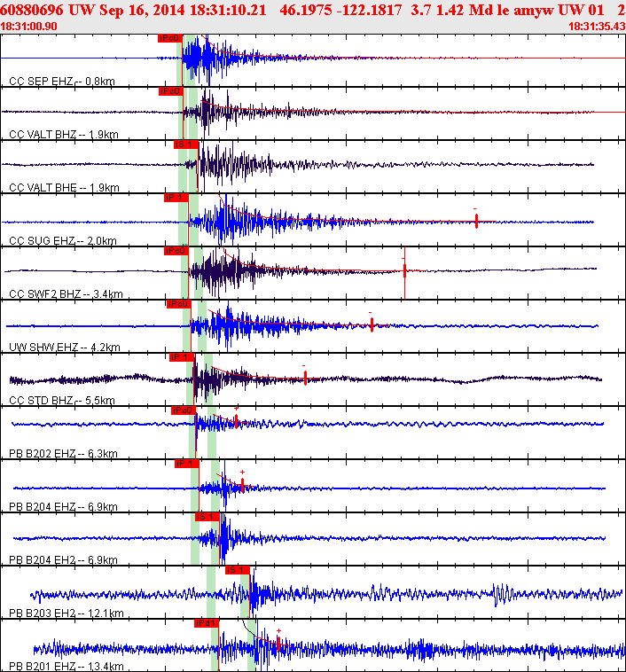The image size is (626, 672).
Task: Click red coda end marker on PB B201 EHZ
Action: (x=278, y=644)
